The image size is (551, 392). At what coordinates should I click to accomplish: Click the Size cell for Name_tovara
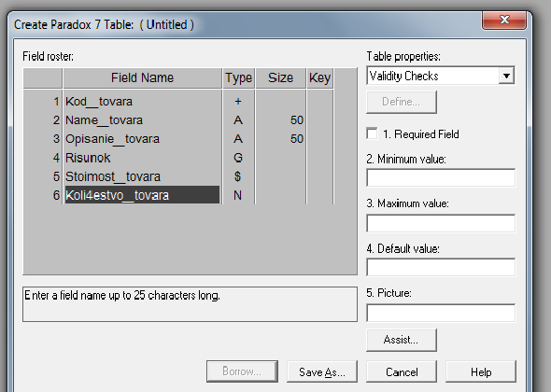point(280,120)
